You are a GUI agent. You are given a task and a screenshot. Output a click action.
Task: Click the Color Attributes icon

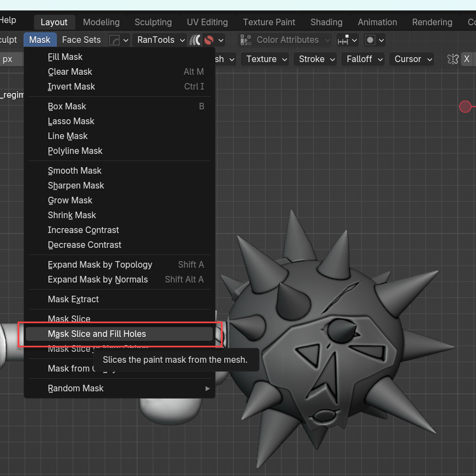pos(246,40)
